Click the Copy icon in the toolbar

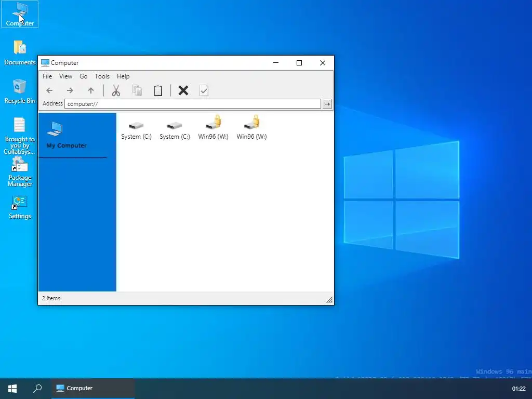[137, 90]
